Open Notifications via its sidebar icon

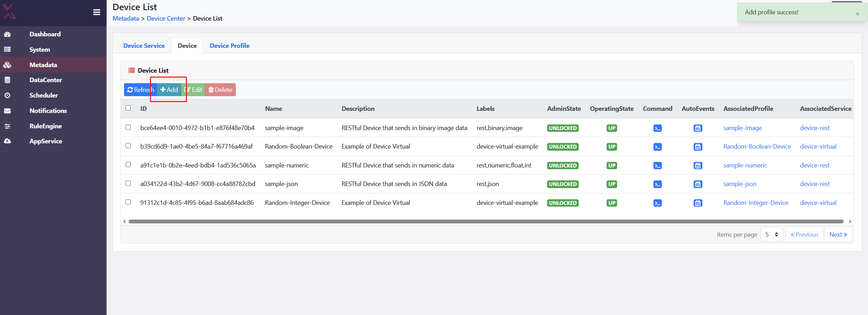7,110
